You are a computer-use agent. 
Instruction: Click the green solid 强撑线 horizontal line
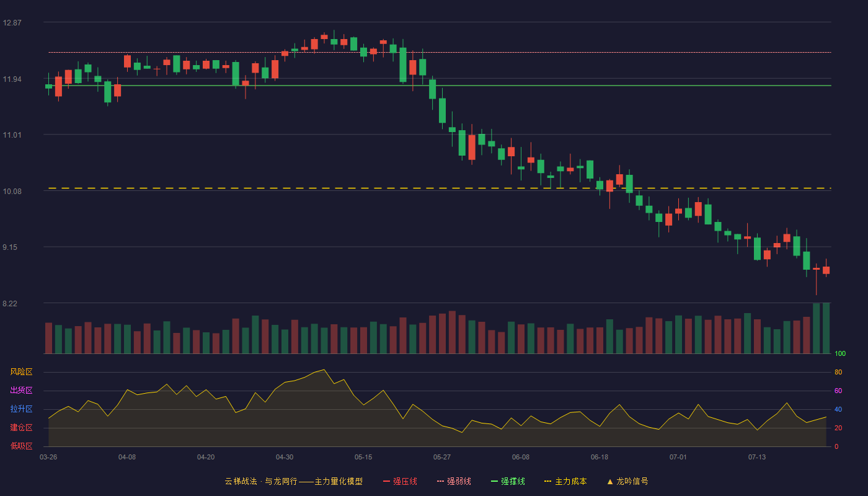point(440,86)
